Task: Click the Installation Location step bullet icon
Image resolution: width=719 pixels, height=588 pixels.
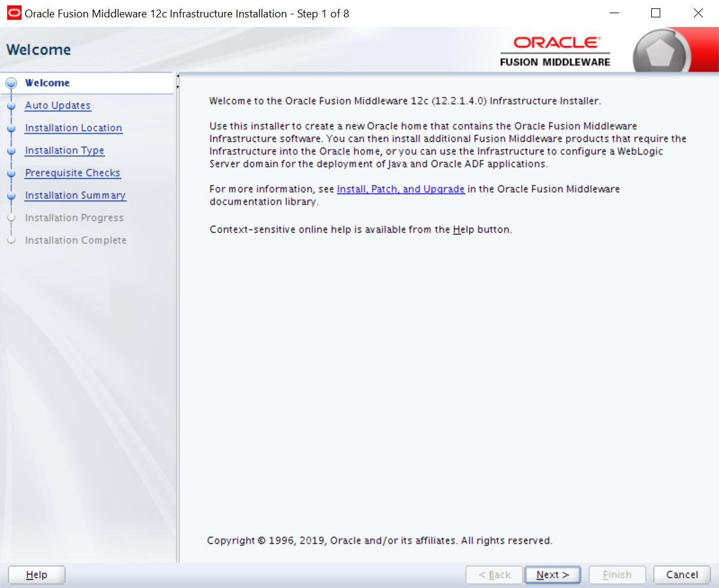Action: (x=11, y=128)
